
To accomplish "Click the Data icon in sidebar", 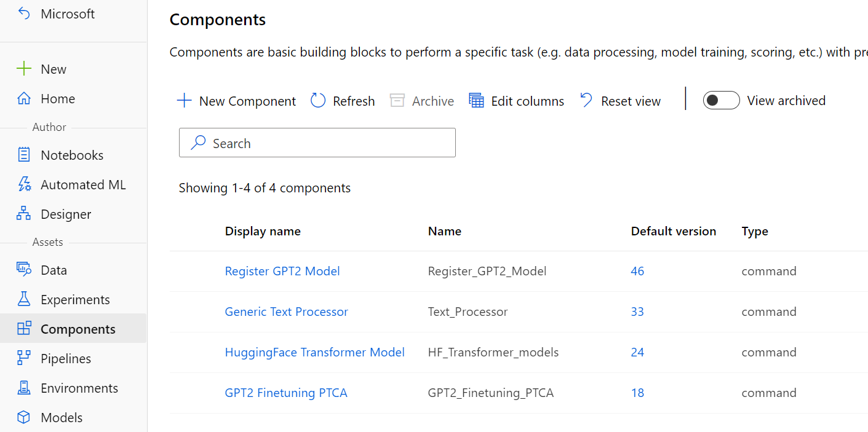I will click(x=23, y=270).
